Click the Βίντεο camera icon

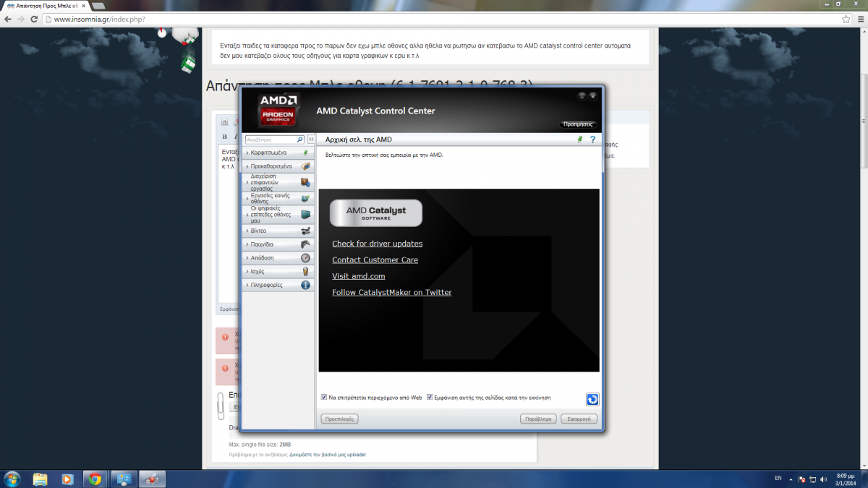point(305,231)
